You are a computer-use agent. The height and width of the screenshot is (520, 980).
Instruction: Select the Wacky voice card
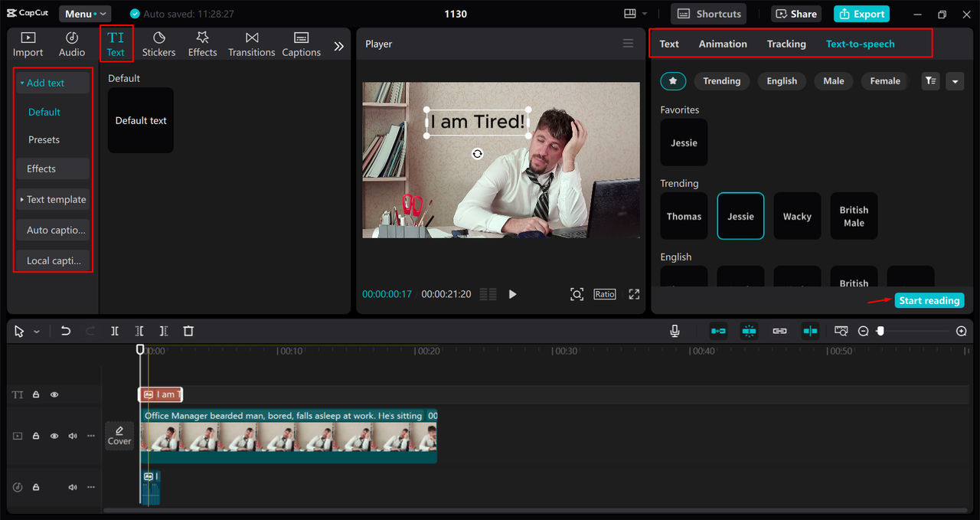(797, 216)
